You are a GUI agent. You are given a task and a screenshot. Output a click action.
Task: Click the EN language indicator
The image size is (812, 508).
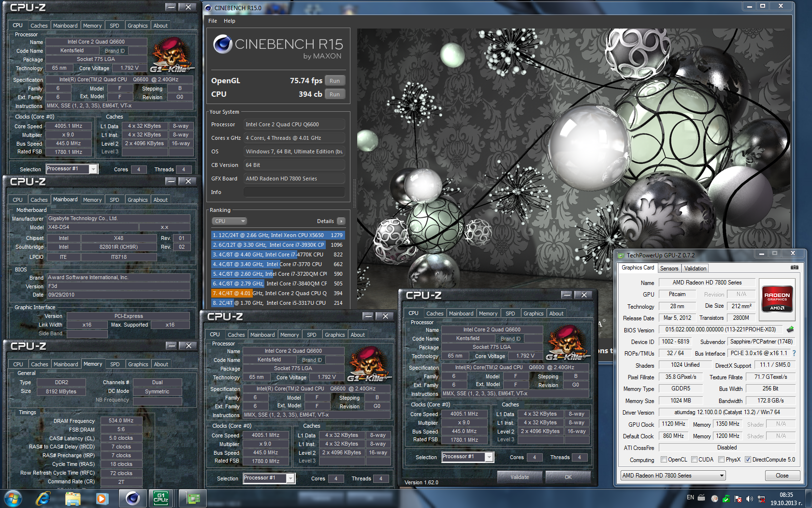click(x=690, y=498)
